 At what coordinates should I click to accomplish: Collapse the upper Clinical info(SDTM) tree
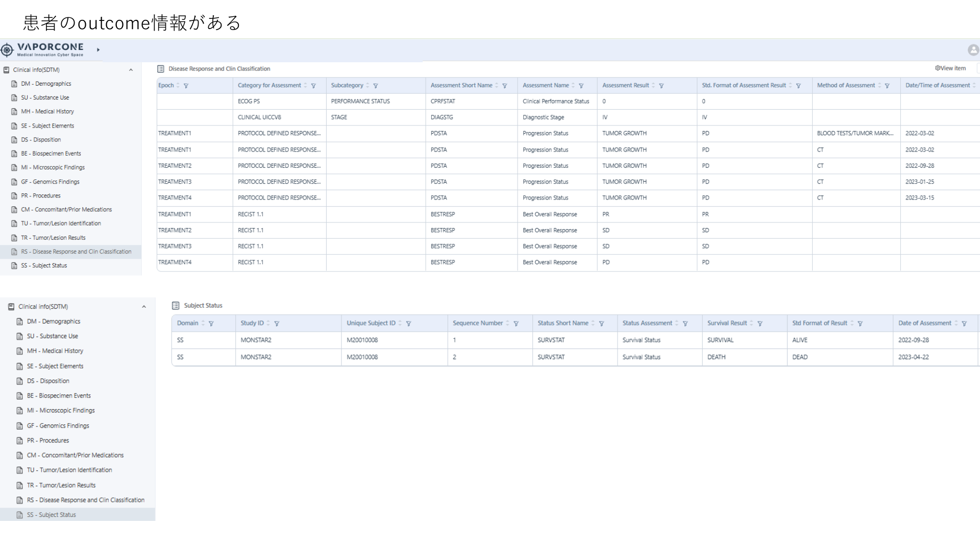(131, 70)
